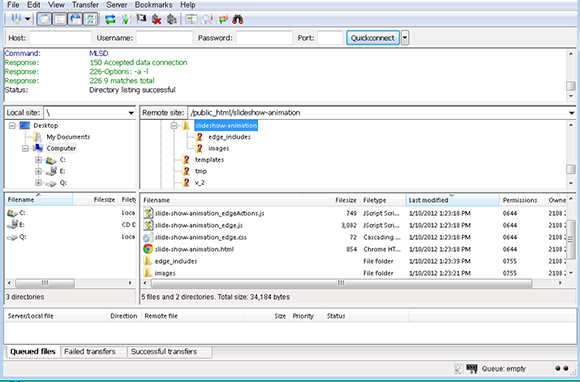This screenshot has width=580, height=382.
Task: Open the directory listing filters icon
Action: (191, 19)
